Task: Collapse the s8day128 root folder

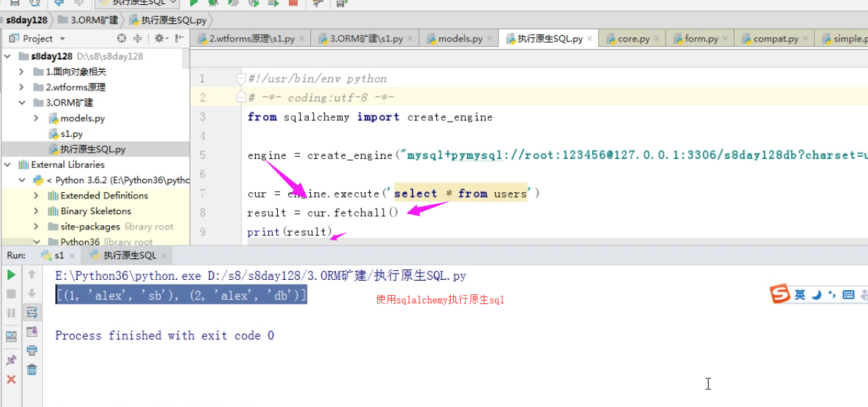Action: [x=8, y=56]
